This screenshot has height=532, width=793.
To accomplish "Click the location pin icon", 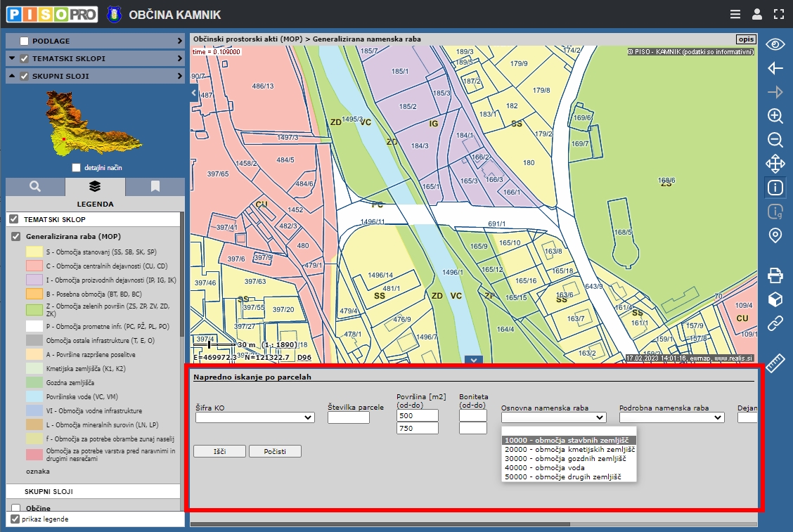I will [x=775, y=235].
